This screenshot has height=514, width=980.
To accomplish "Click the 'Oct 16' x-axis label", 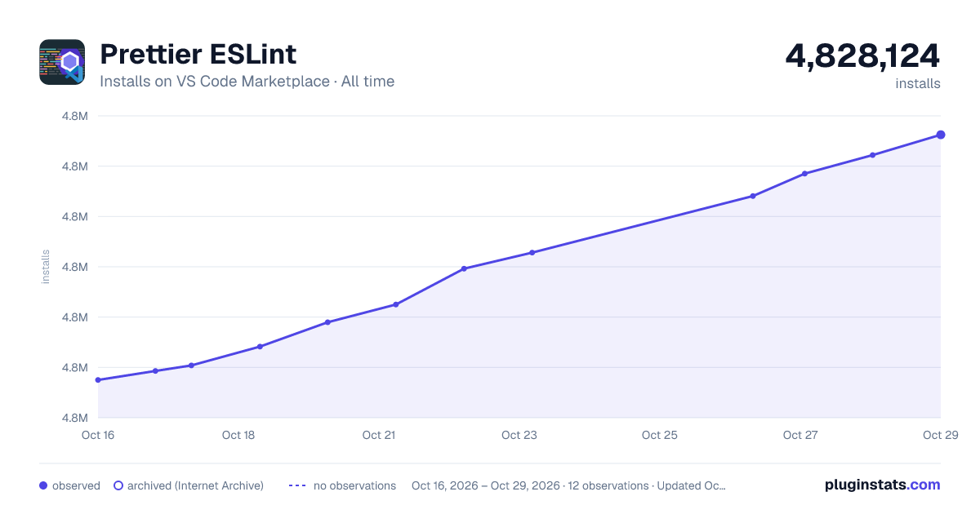I will pyautogui.click(x=98, y=435).
